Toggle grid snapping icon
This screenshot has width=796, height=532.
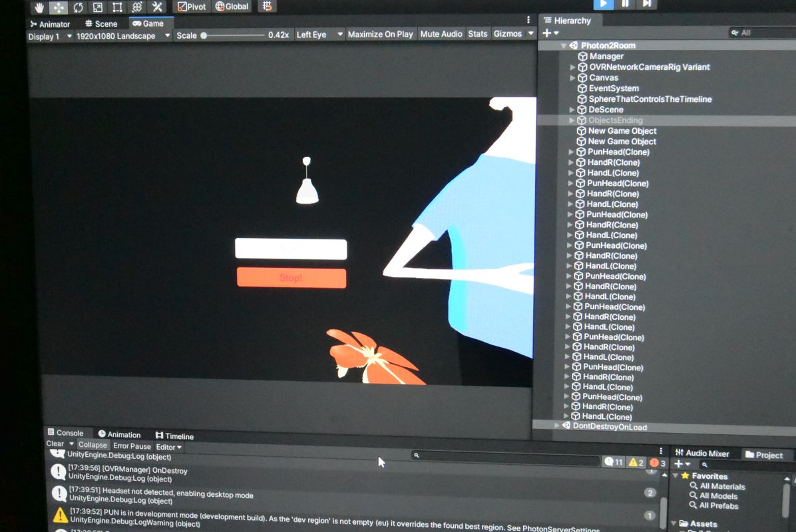point(267,6)
